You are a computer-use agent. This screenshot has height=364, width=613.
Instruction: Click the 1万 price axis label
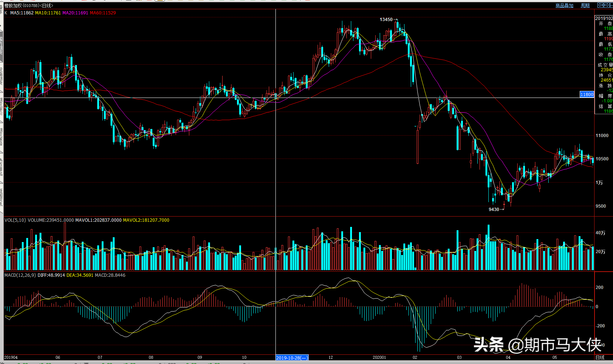click(599, 183)
